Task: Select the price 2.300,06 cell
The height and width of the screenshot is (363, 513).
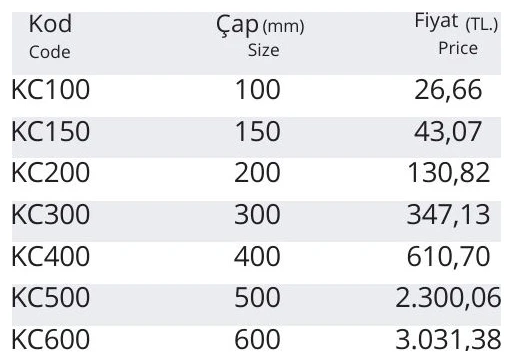Action: click(448, 298)
